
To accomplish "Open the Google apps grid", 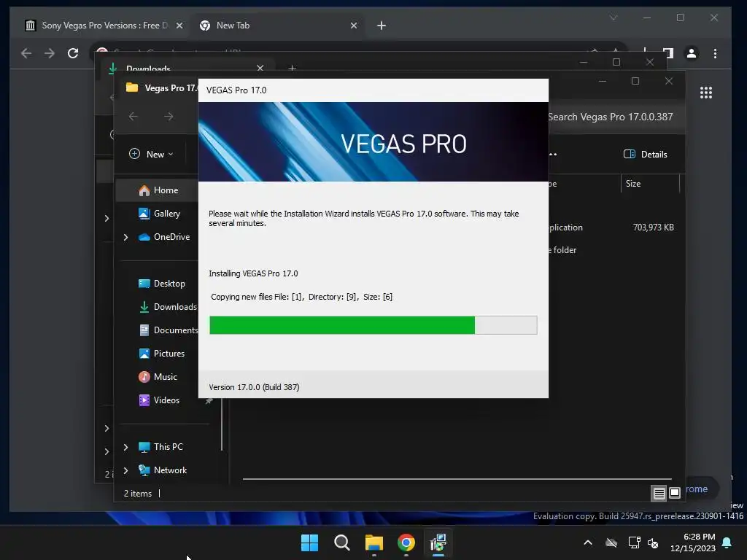I will point(706,93).
